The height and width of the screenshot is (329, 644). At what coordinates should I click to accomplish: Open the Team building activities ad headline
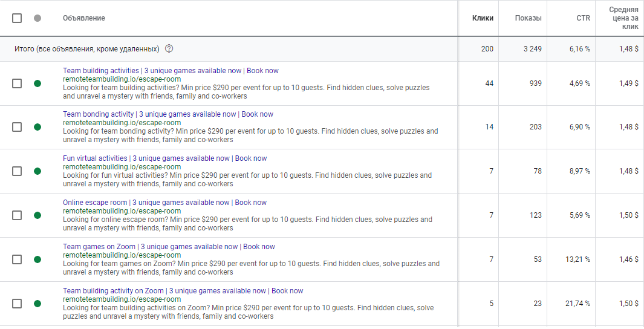pos(171,71)
